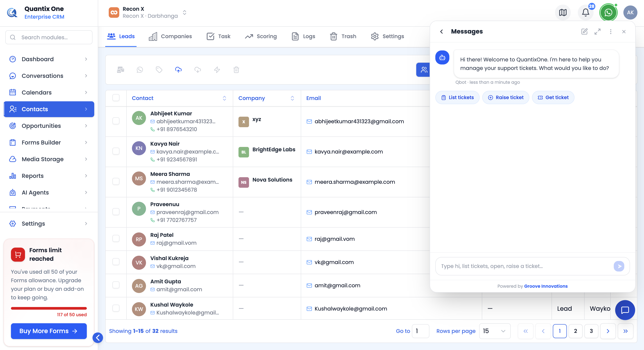The width and height of the screenshot is (644, 350).
Task: Switch to the Trash tab
Action: 343,36
